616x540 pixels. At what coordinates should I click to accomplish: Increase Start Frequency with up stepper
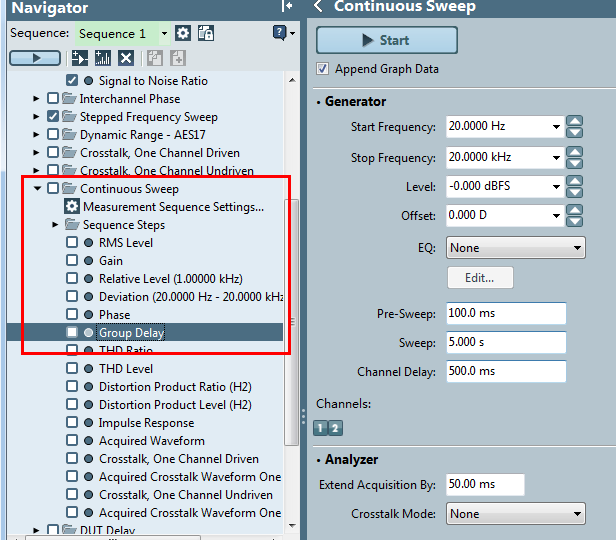(574, 121)
